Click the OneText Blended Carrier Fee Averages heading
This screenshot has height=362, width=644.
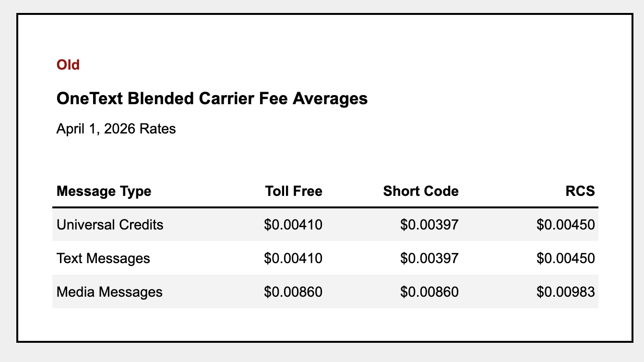[212, 99]
